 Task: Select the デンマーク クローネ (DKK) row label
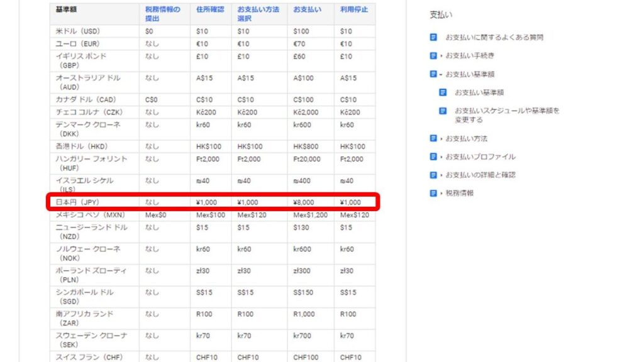pos(88,129)
